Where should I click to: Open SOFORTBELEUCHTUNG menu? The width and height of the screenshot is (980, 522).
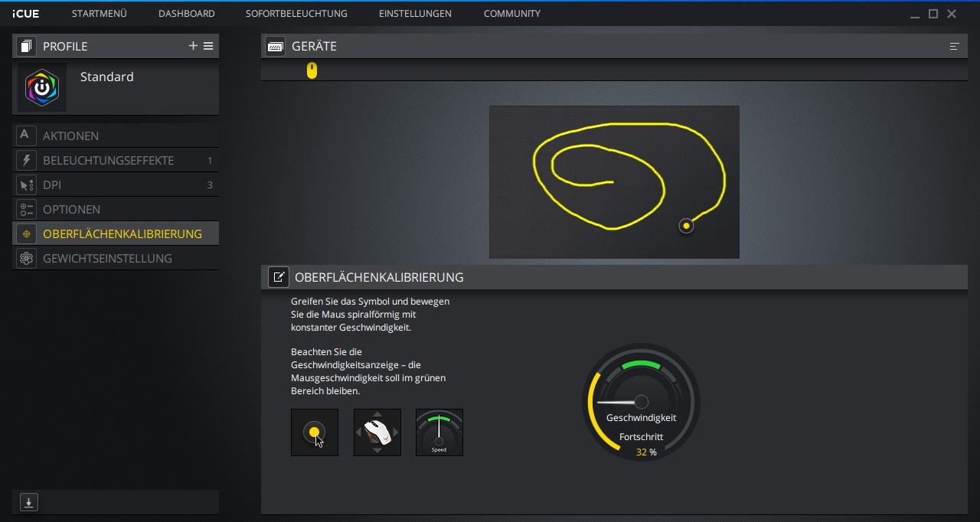pos(296,14)
